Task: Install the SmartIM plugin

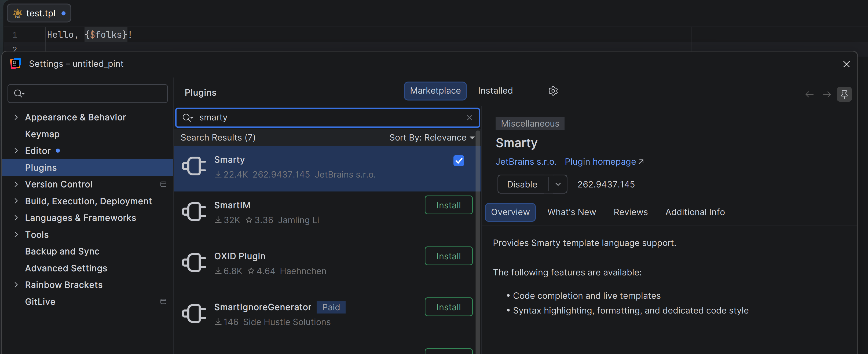Action: [x=449, y=205]
